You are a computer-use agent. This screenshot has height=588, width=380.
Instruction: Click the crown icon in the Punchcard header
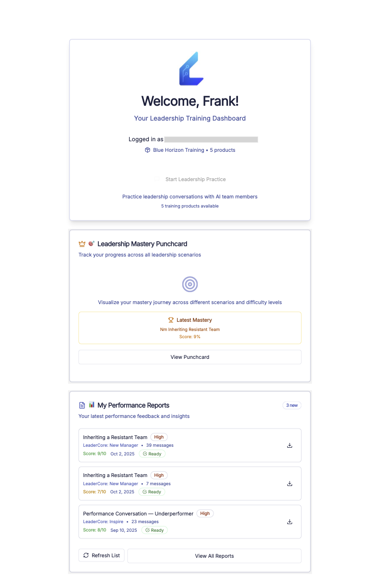82,244
